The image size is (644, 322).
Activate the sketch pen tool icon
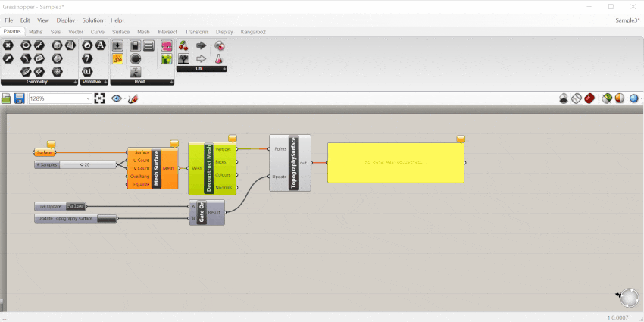133,98
